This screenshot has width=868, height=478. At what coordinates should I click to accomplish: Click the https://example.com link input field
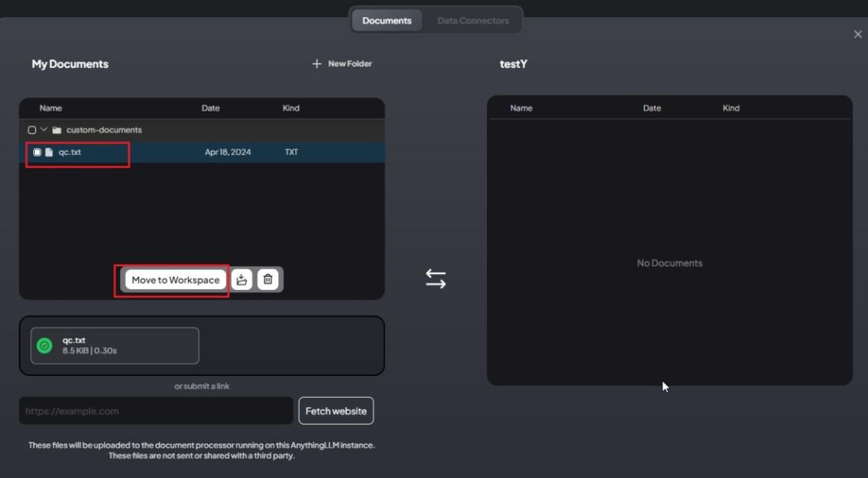pyautogui.click(x=155, y=411)
